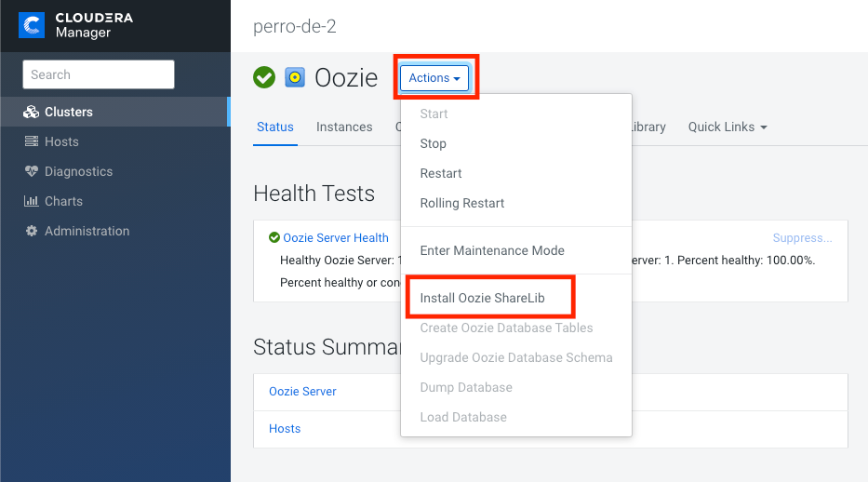This screenshot has width=868, height=482.
Task: Click the green Oozie health checkmark icon
Action: pyautogui.click(x=264, y=77)
